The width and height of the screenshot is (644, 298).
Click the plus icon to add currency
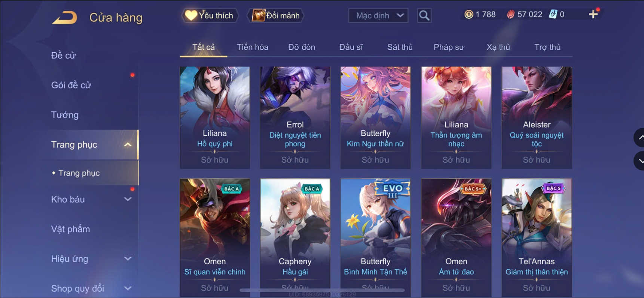pyautogui.click(x=593, y=15)
